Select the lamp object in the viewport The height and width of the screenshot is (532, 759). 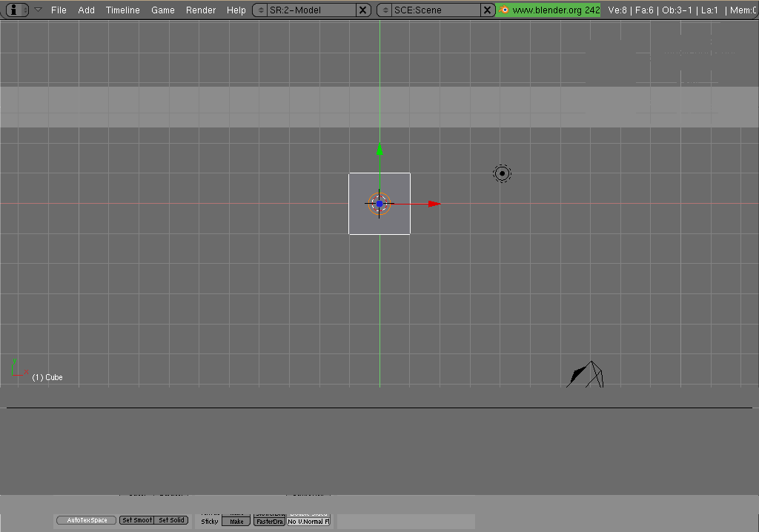[503, 173]
